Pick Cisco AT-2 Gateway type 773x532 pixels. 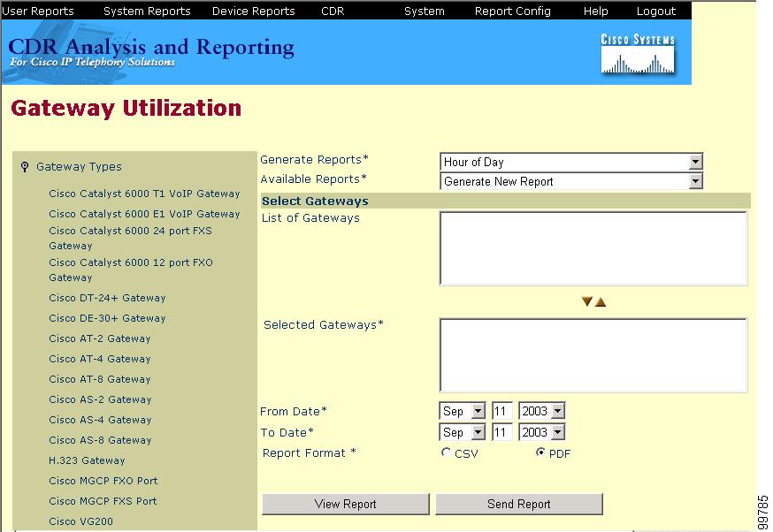100,338
